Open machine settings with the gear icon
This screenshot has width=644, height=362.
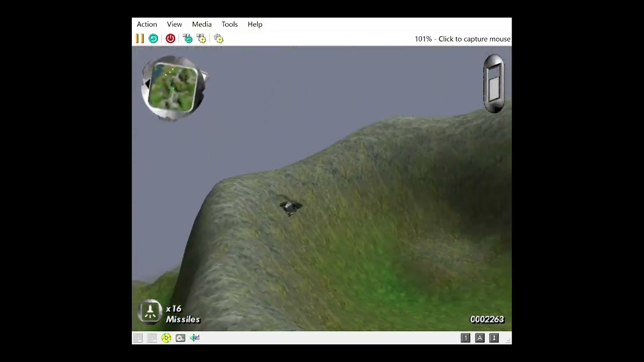pyautogui.click(x=218, y=39)
